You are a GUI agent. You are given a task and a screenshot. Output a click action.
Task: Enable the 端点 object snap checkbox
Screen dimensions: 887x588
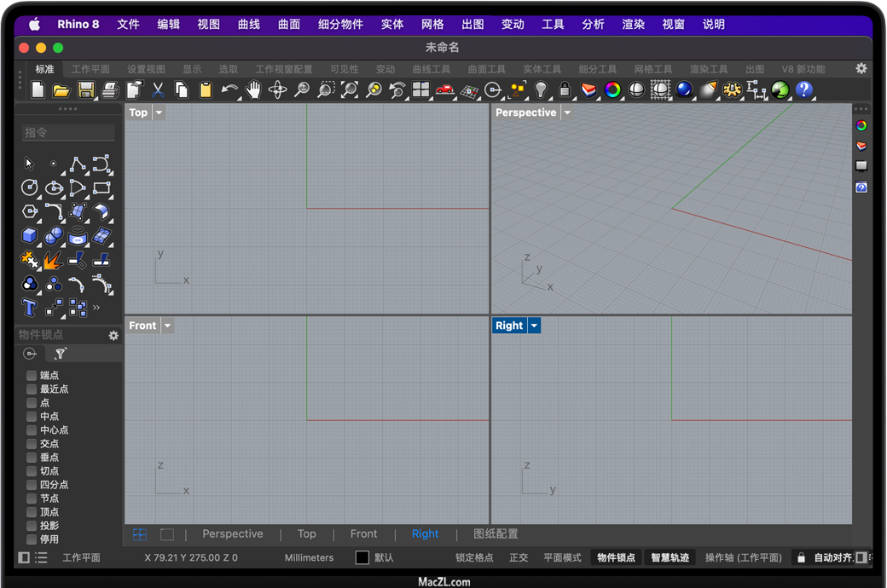point(32,376)
